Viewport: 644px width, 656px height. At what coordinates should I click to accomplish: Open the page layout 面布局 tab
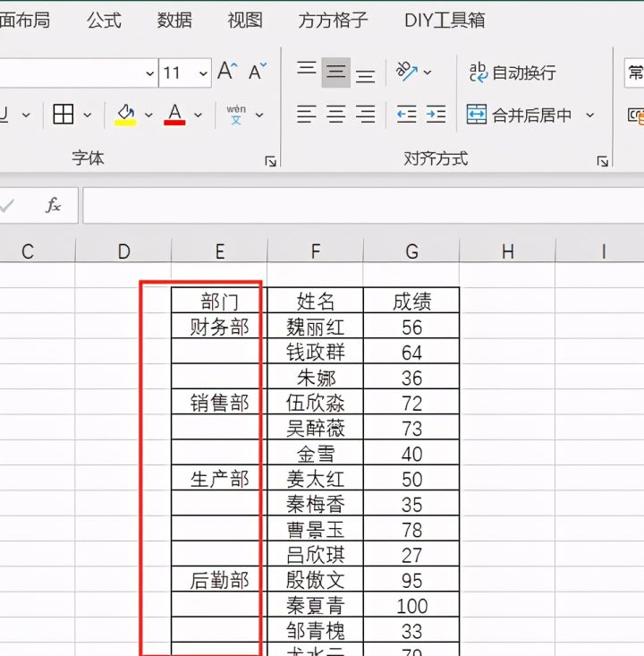pos(25,20)
